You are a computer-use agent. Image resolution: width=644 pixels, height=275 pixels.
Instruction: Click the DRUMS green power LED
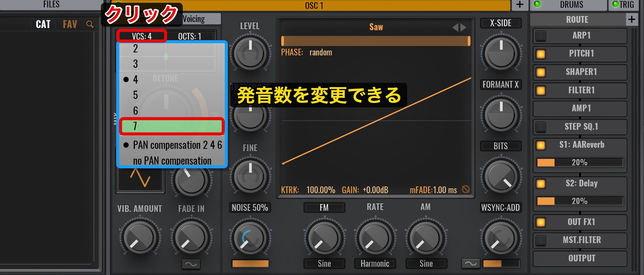(537, 4)
